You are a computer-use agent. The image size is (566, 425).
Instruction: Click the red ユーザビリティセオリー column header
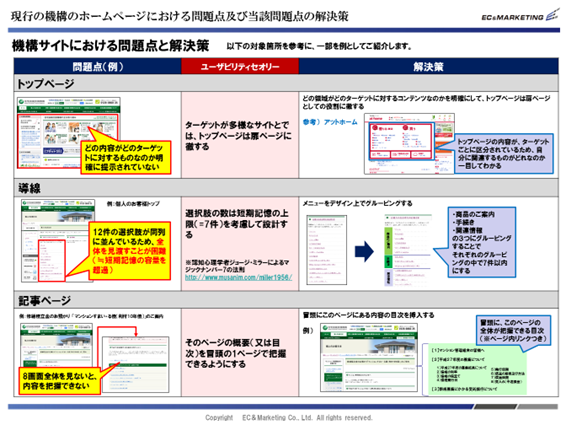(240, 66)
